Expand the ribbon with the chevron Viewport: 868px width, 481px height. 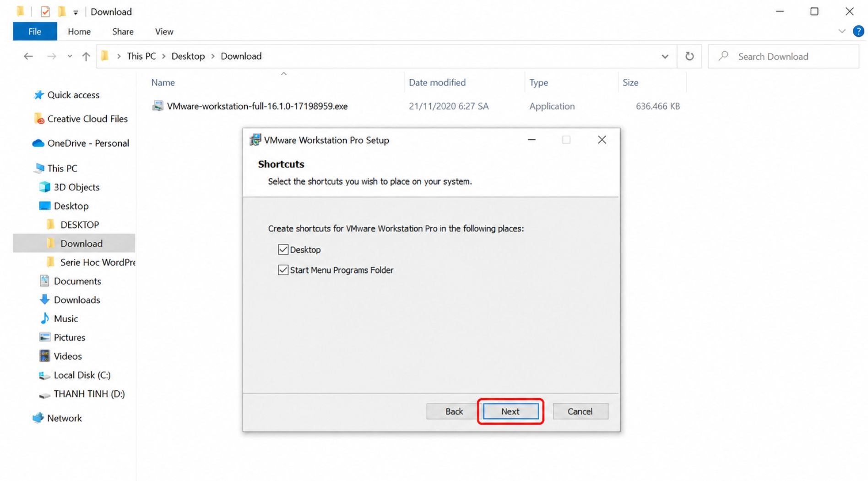(841, 31)
